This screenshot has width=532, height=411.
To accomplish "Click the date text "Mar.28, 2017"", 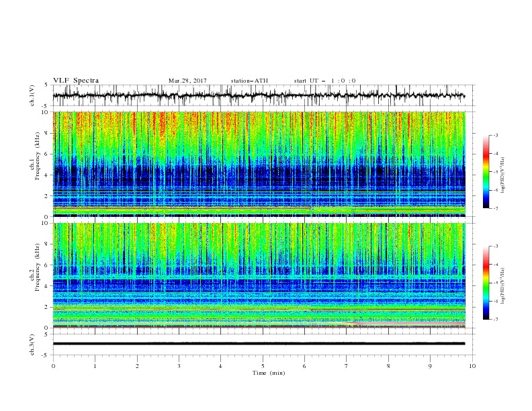I will click(187, 81).
